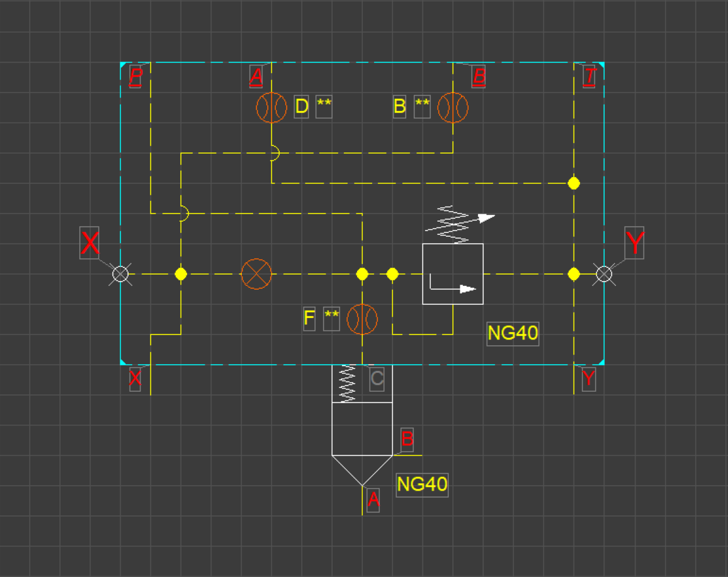Viewport: 728px width, 577px height.
Task: Select NG40 label inside the cyan frame
Action: 513,334
